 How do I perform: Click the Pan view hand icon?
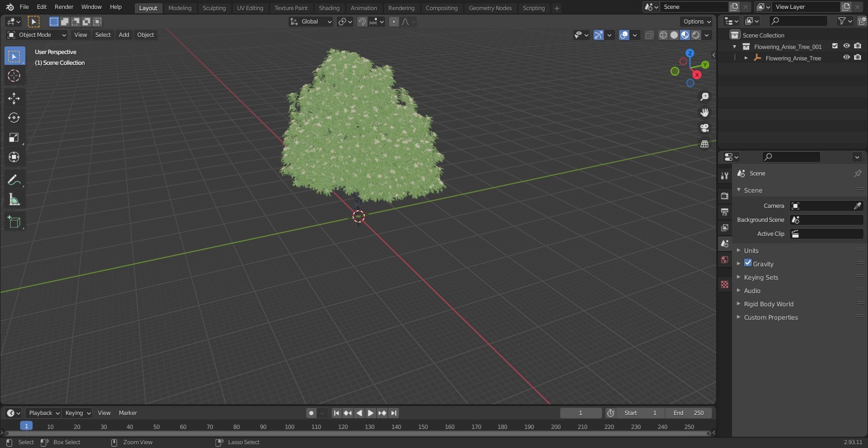pyautogui.click(x=704, y=112)
